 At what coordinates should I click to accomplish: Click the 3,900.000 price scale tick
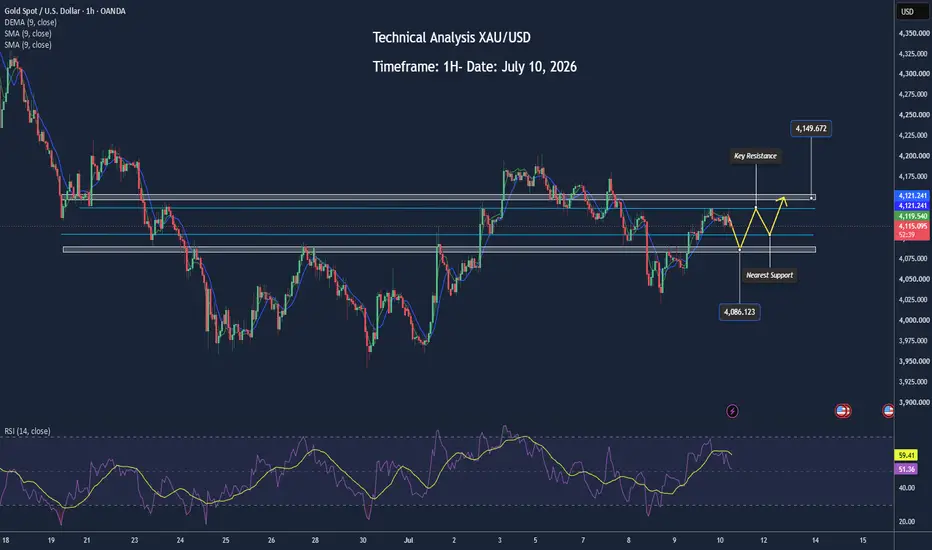(914, 402)
